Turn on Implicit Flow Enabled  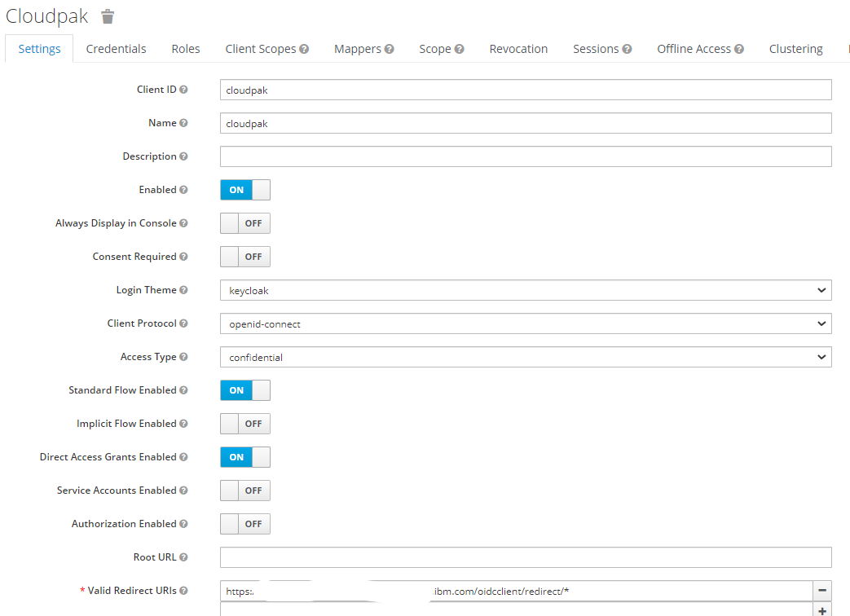tap(245, 424)
